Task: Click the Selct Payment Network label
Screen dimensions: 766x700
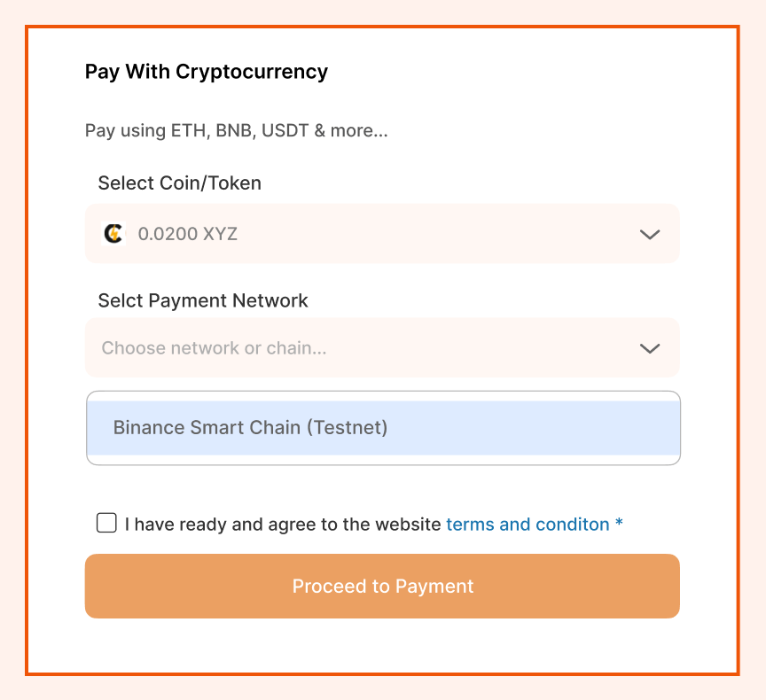Action: point(203,300)
